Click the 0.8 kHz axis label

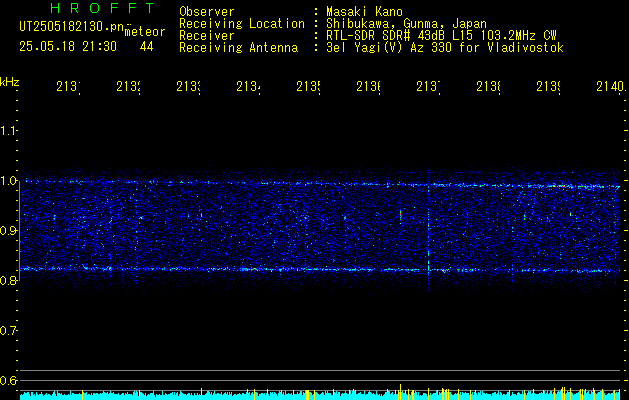pos(7,280)
